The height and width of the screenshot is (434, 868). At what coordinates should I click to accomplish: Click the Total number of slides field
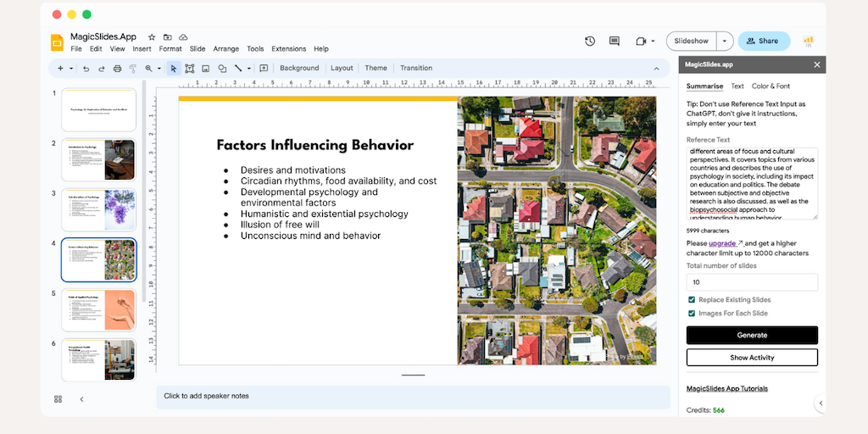point(752,282)
